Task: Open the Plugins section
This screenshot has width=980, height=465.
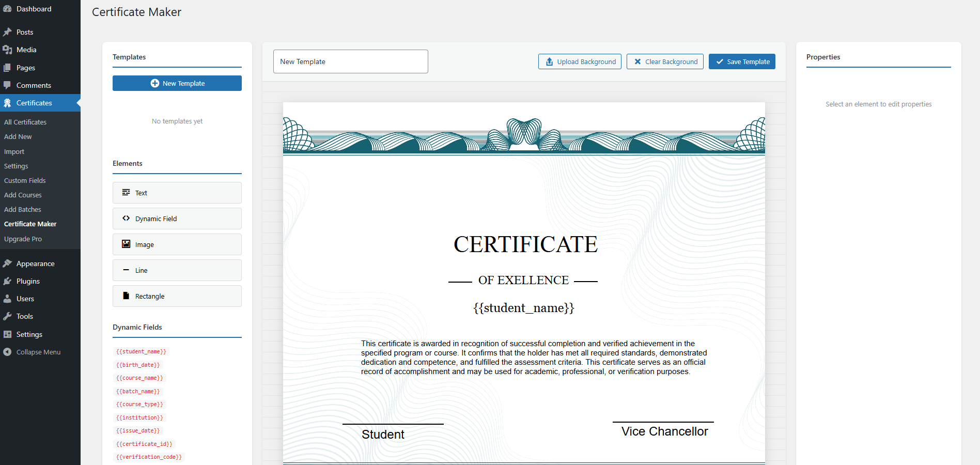Action: pos(28,281)
